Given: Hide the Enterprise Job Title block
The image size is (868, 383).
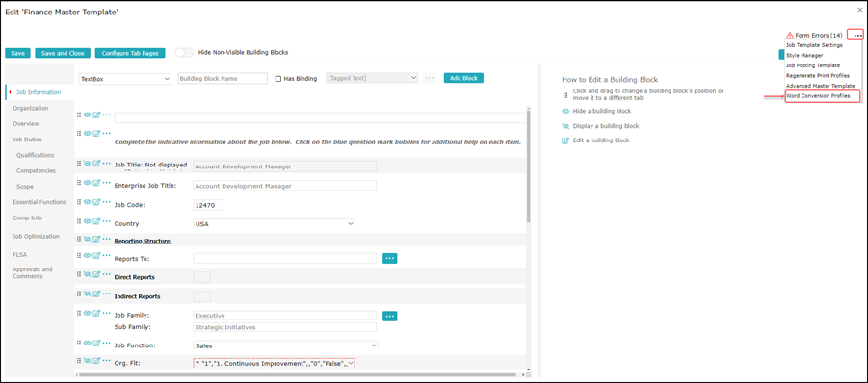Looking at the screenshot, I should click(x=87, y=183).
